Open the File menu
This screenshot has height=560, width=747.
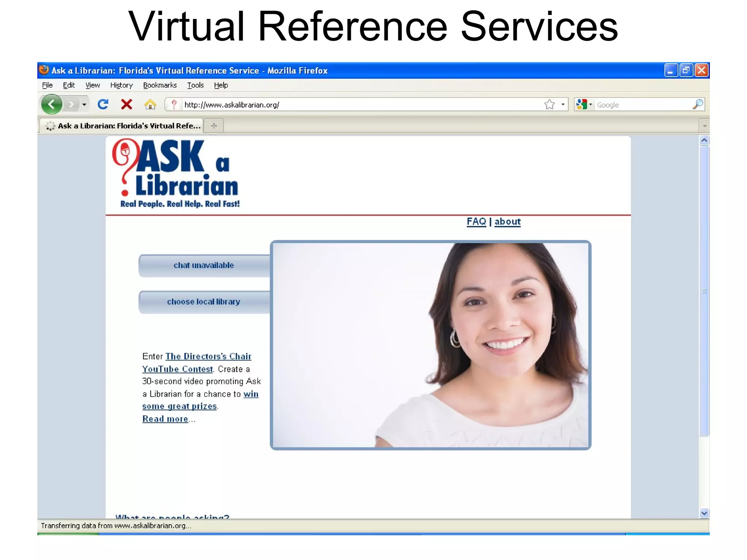pyautogui.click(x=47, y=85)
